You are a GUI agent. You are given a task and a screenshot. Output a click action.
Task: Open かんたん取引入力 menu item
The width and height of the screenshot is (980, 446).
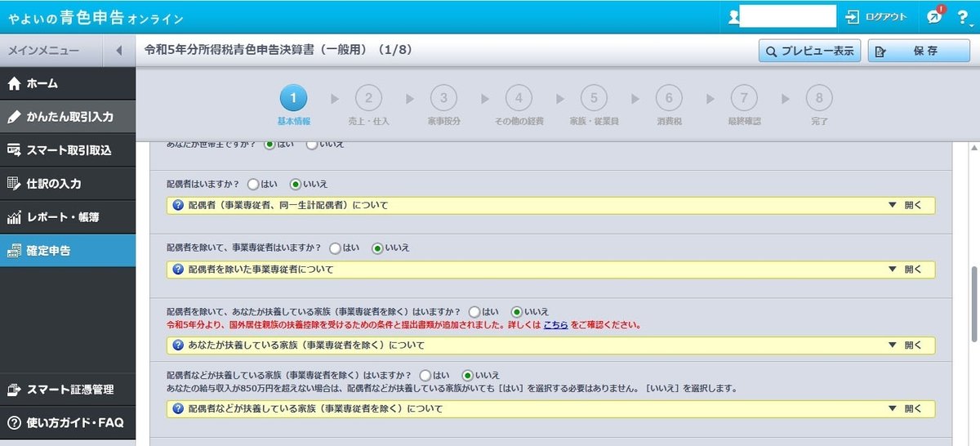click(x=68, y=117)
